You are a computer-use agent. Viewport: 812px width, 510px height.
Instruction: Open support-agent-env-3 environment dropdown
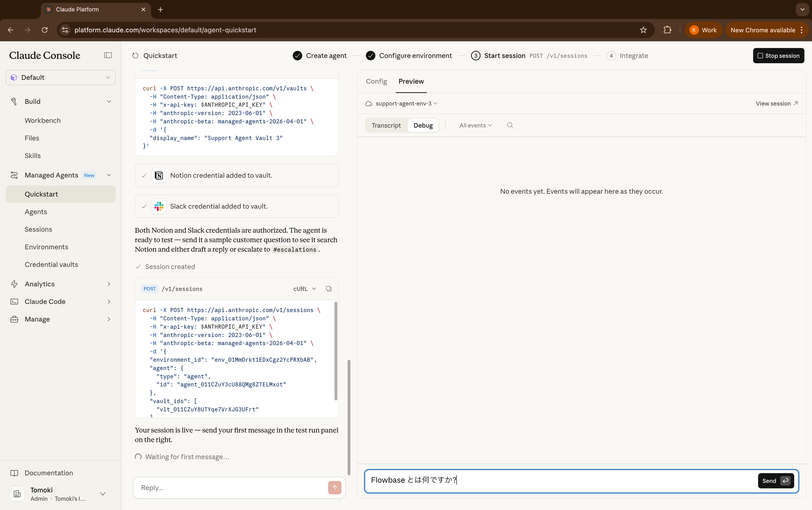pyautogui.click(x=406, y=104)
